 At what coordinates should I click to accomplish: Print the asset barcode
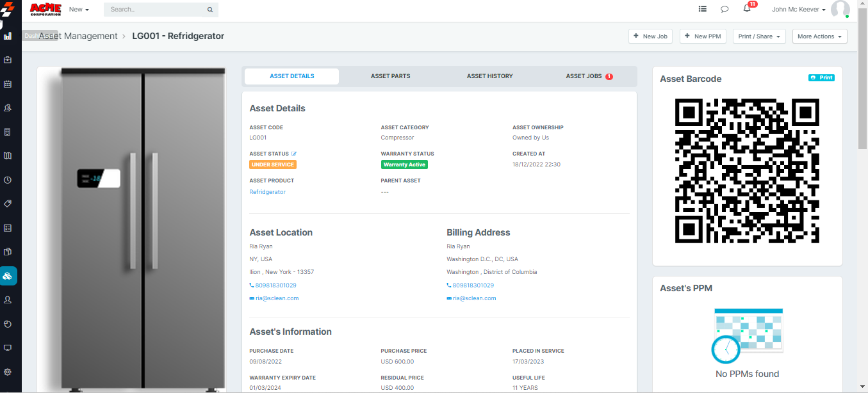coord(821,77)
